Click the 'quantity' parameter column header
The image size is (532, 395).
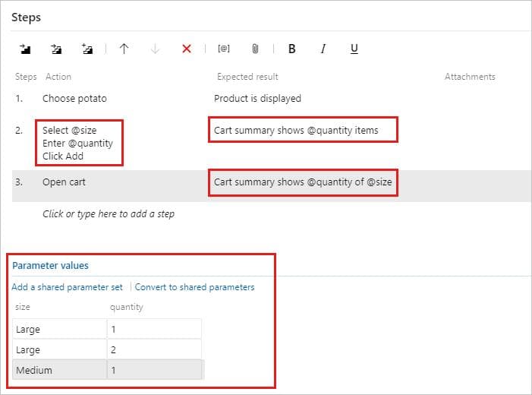(127, 307)
